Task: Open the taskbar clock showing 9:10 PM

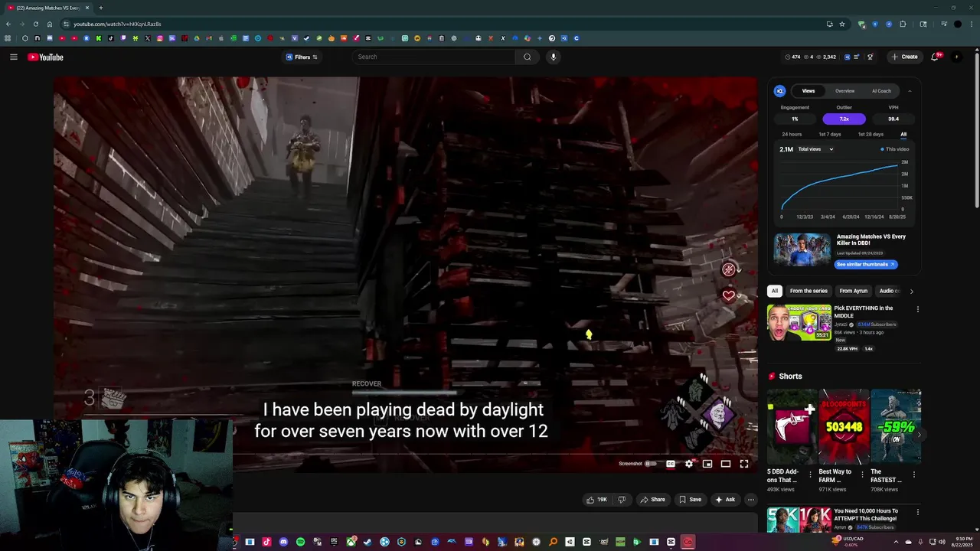Action: (x=962, y=542)
